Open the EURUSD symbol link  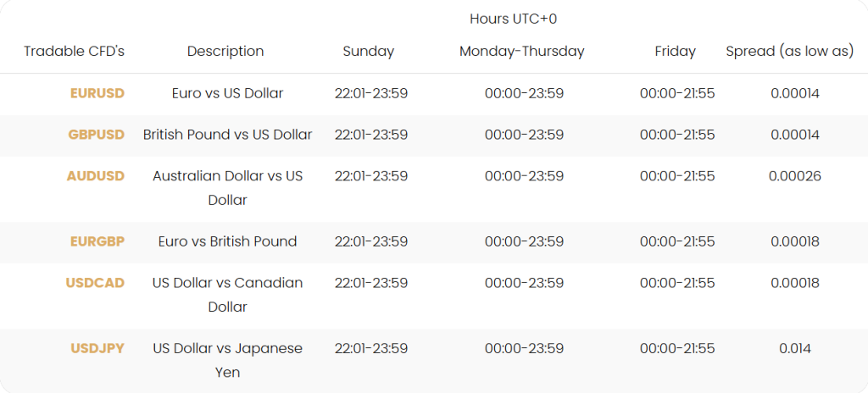point(97,93)
